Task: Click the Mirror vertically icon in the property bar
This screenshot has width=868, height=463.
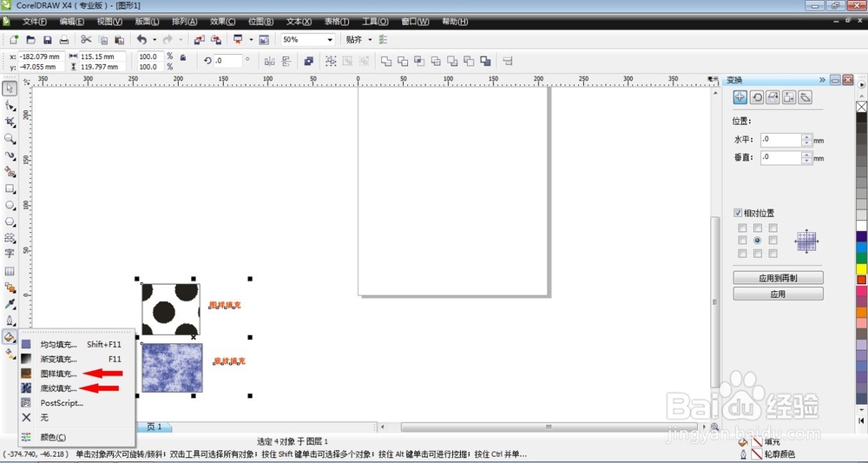Action: point(286,61)
